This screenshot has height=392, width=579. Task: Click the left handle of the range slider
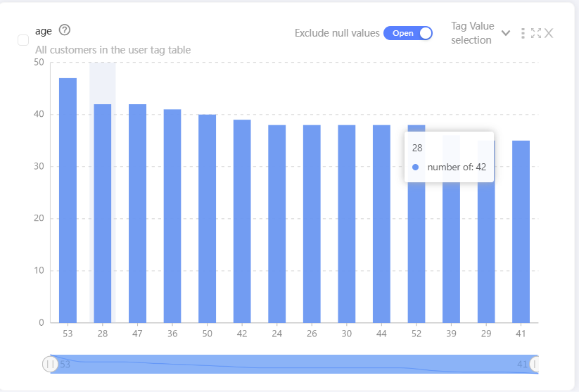point(50,364)
